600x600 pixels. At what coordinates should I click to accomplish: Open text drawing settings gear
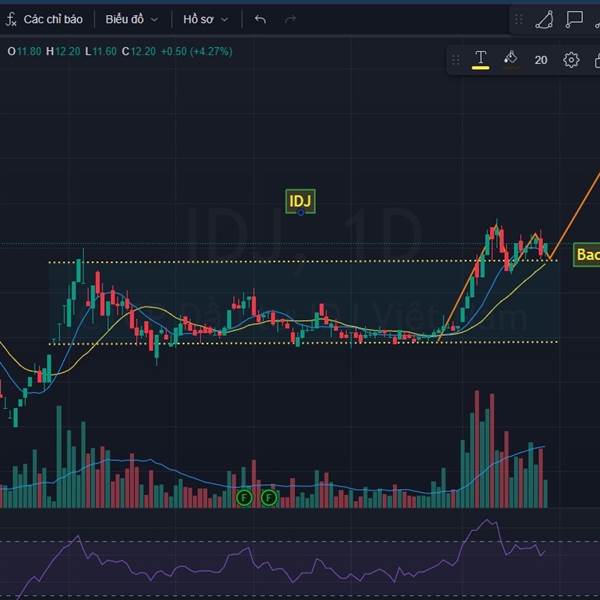pos(571,60)
